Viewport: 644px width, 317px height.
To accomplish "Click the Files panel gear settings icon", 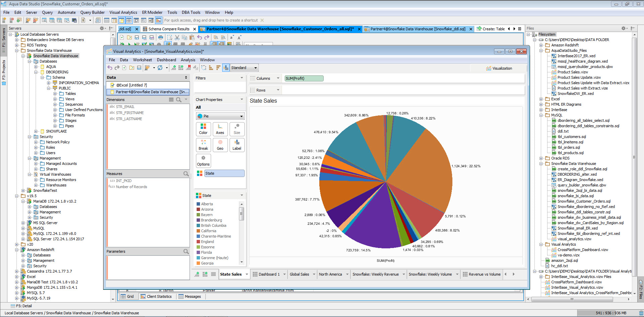I will (623, 28).
